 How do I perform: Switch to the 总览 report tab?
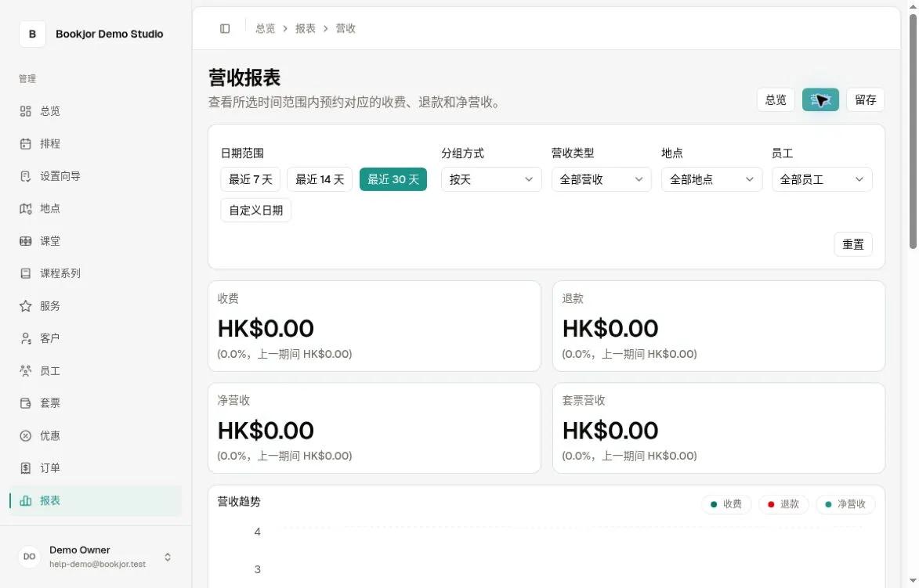(x=776, y=99)
